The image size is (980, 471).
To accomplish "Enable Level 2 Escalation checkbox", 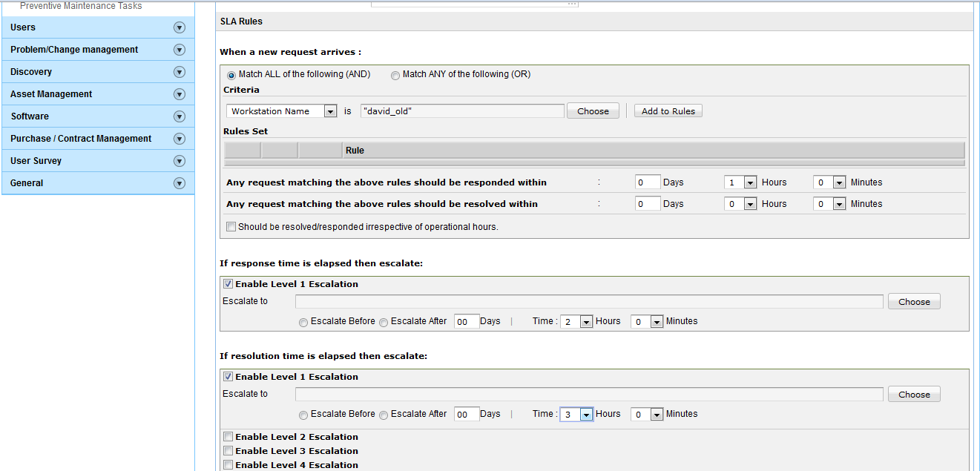I will (x=228, y=437).
